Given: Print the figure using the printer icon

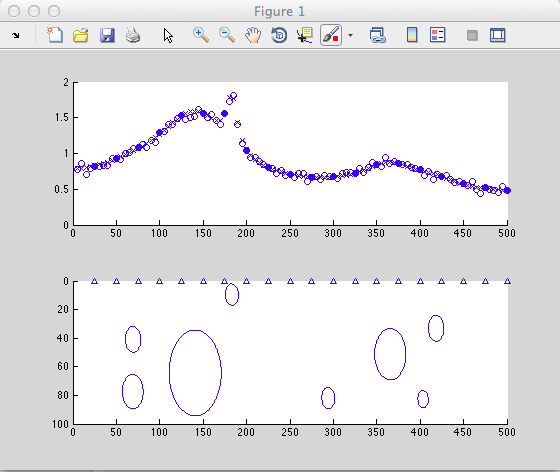Looking at the screenshot, I should point(133,35).
